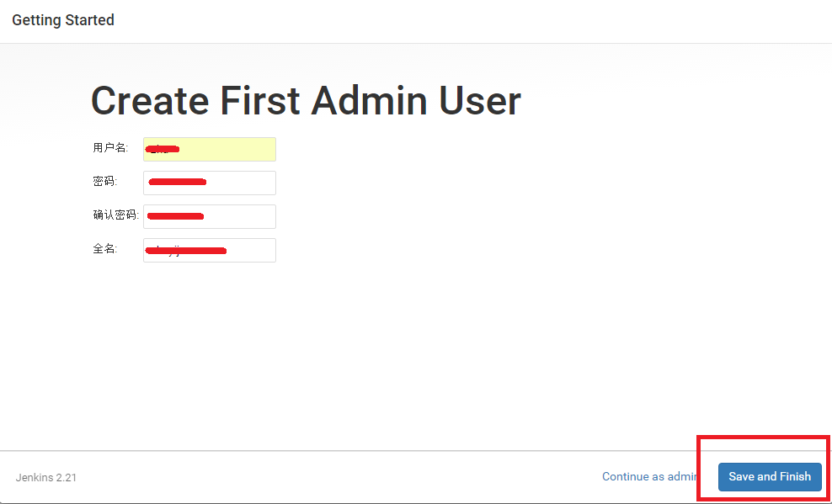Viewport: 832px width, 504px height.
Task: Click the 密码 label text
Action: tap(104, 182)
